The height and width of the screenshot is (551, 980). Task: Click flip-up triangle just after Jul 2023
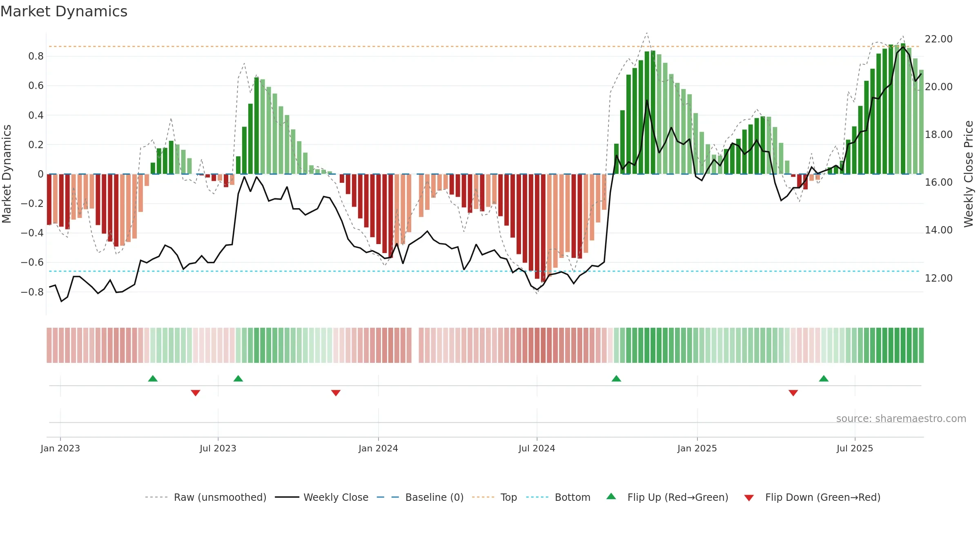238,378
